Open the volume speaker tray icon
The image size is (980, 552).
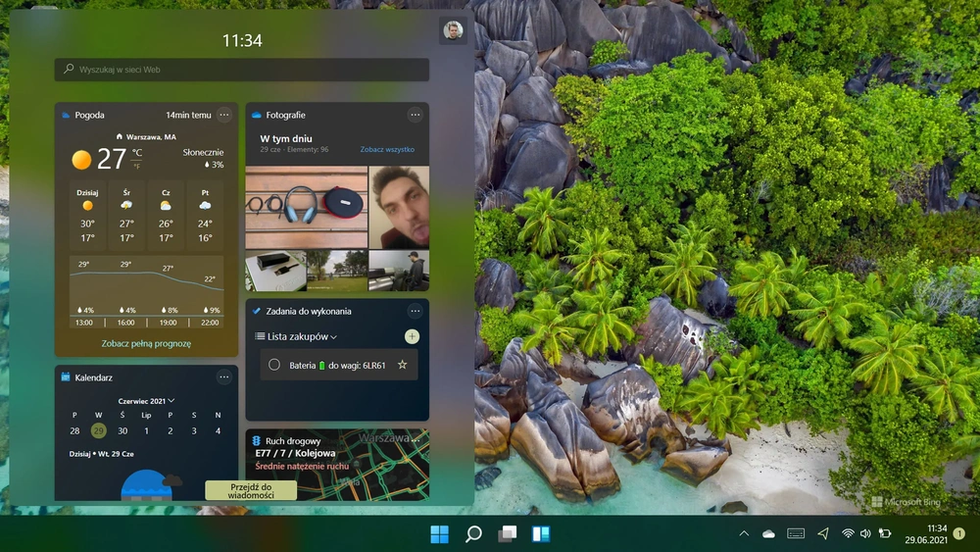[x=865, y=533]
